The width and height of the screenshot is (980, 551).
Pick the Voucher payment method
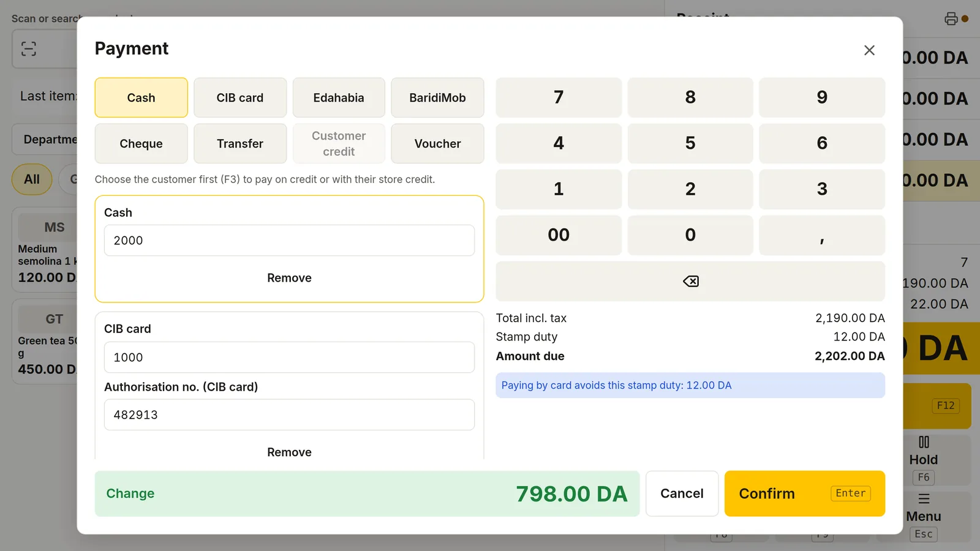coord(437,143)
